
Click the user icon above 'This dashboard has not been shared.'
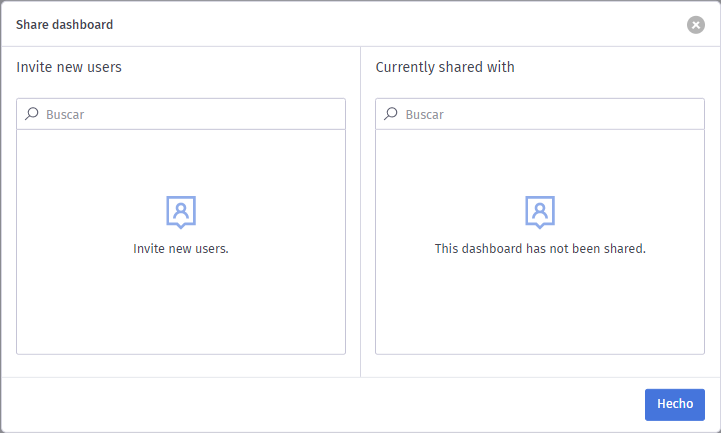pos(540,212)
